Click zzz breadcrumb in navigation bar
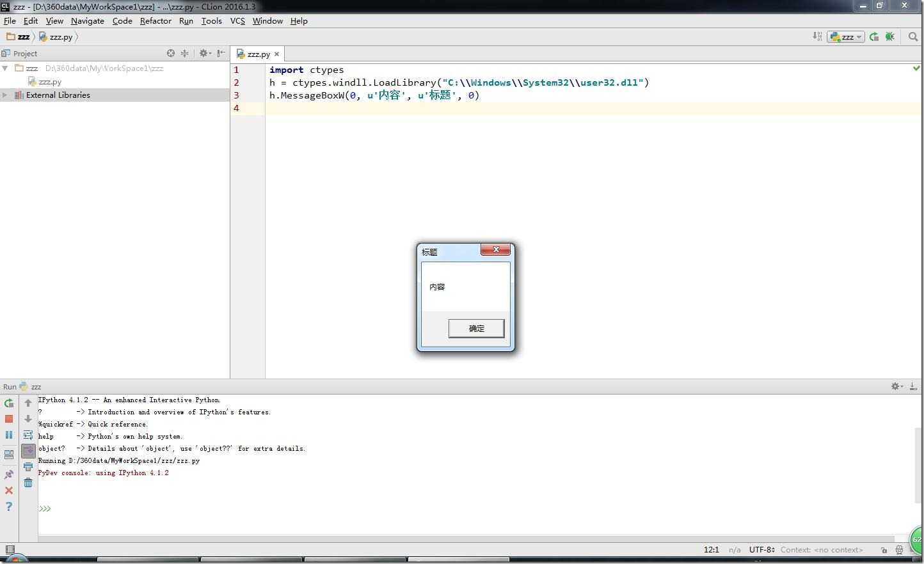 pos(19,36)
